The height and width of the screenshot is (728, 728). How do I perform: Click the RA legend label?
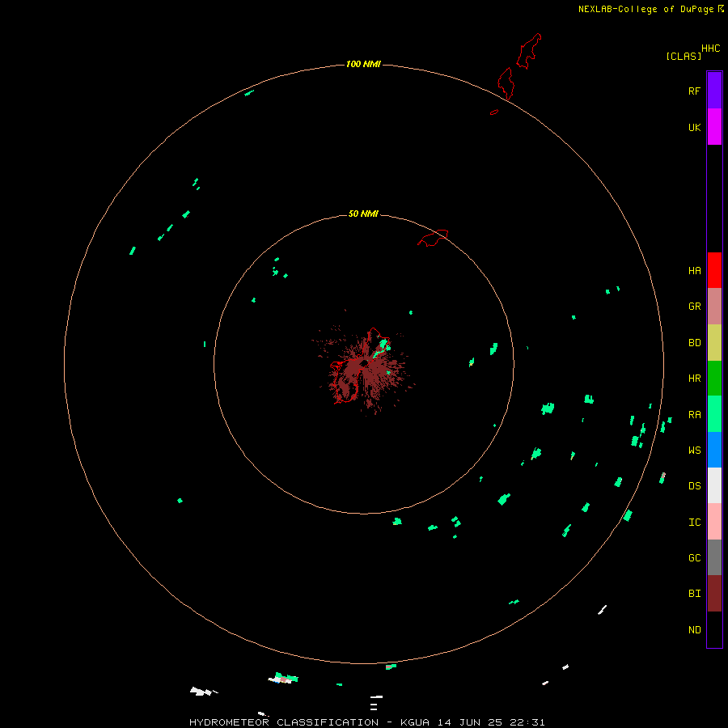coord(694,415)
